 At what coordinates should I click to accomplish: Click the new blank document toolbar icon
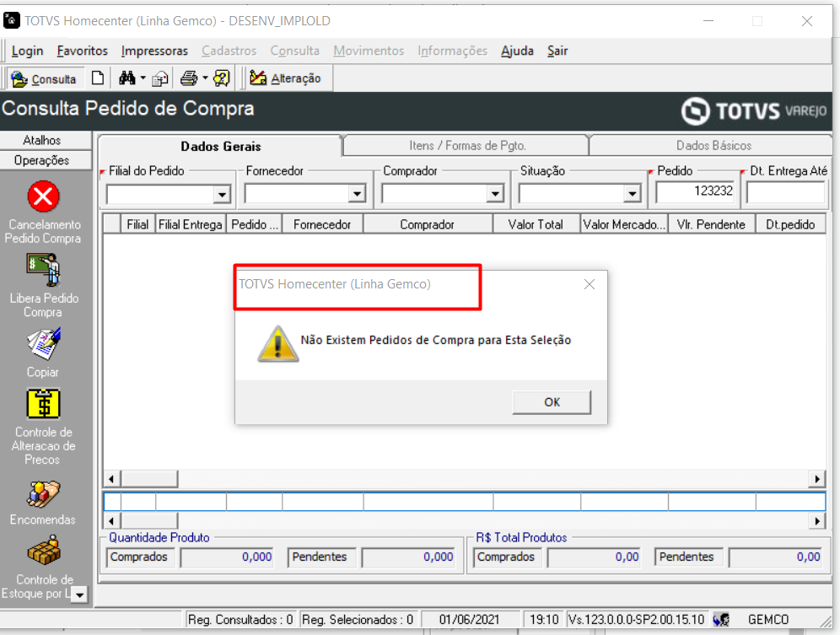click(x=98, y=78)
